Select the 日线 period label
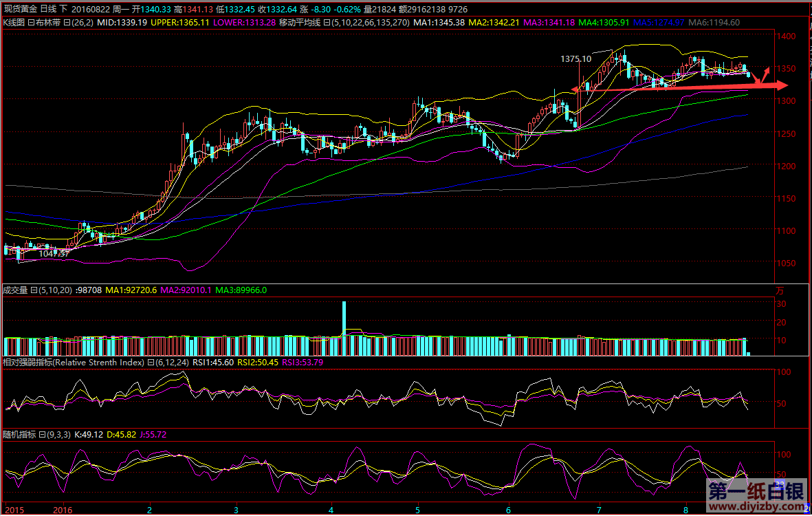 (x=48, y=9)
